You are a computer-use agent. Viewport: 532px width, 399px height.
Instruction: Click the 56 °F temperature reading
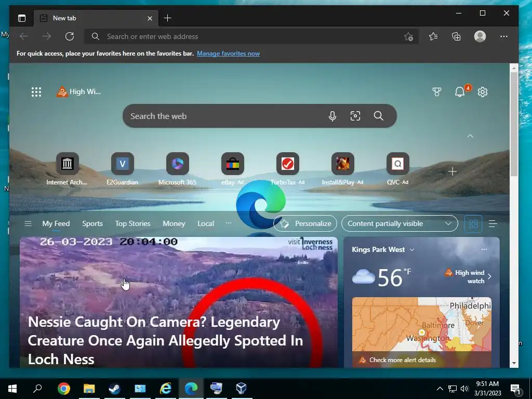point(394,277)
